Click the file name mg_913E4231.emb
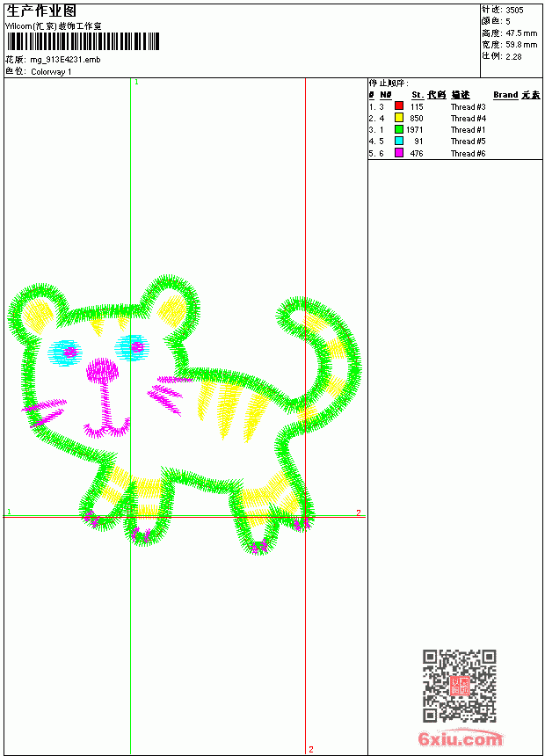This screenshot has height=756, width=545. pos(66,60)
